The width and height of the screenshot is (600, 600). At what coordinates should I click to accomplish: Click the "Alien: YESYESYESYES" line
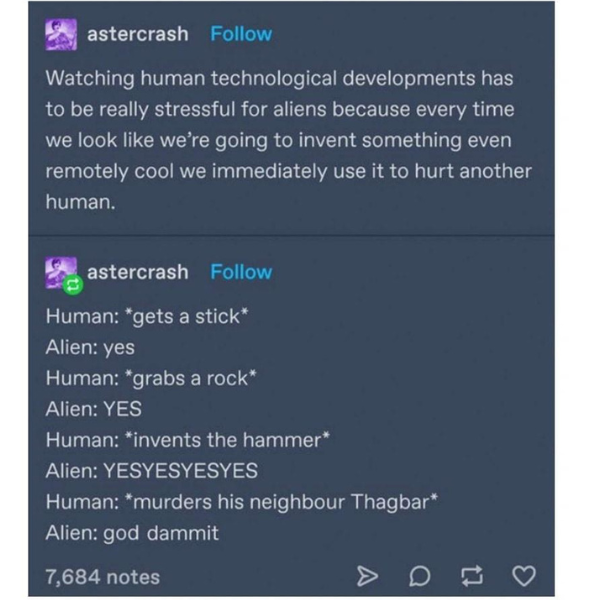tap(152, 471)
